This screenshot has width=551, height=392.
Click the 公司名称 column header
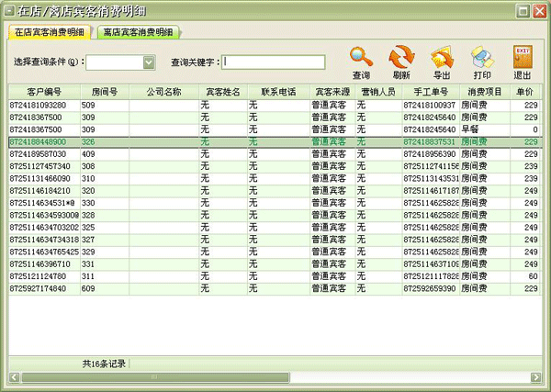pos(163,92)
